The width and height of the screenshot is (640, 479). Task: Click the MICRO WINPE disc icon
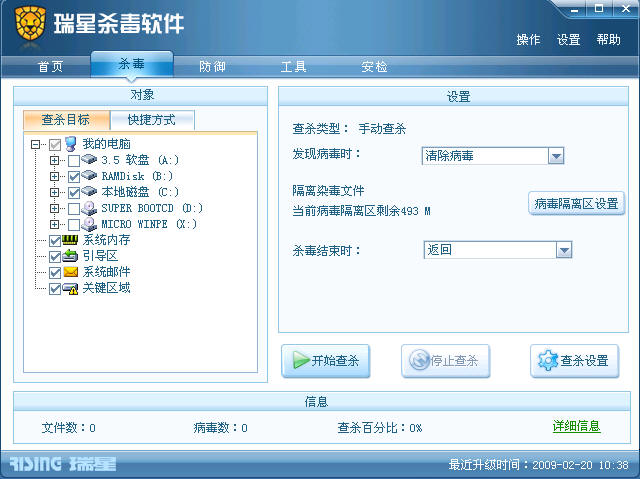coord(89,224)
